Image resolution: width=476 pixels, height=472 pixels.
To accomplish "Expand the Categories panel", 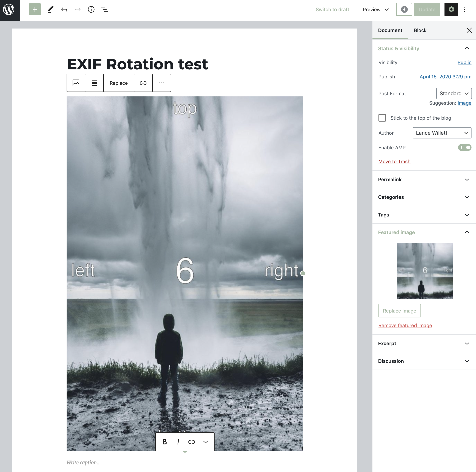I will (424, 197).
